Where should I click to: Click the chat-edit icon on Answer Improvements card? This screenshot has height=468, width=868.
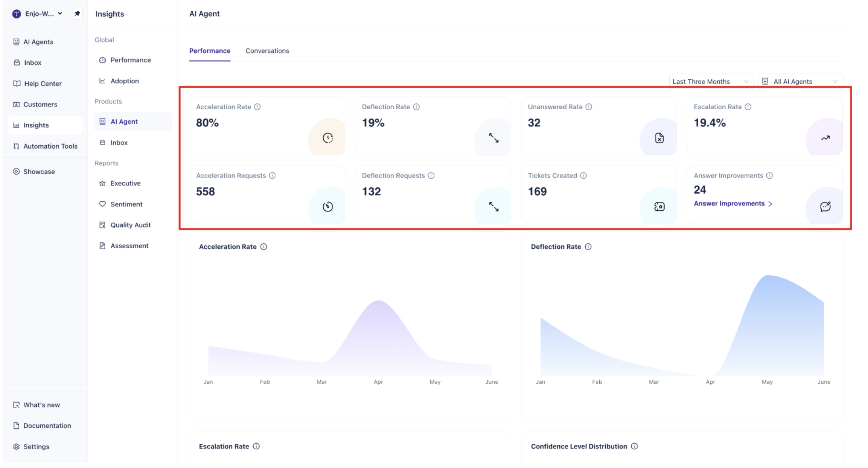[x=825, y=207]
